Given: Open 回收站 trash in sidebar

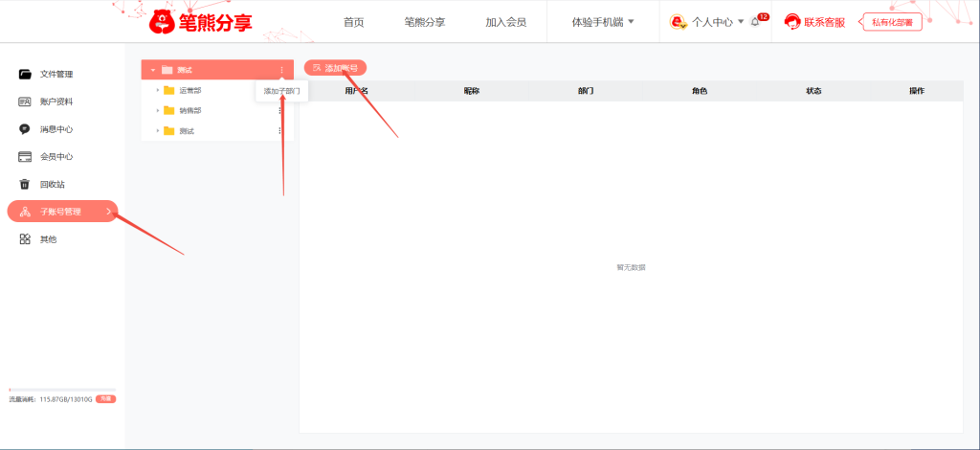Looking at the screenshot, I should coord(52,184).
